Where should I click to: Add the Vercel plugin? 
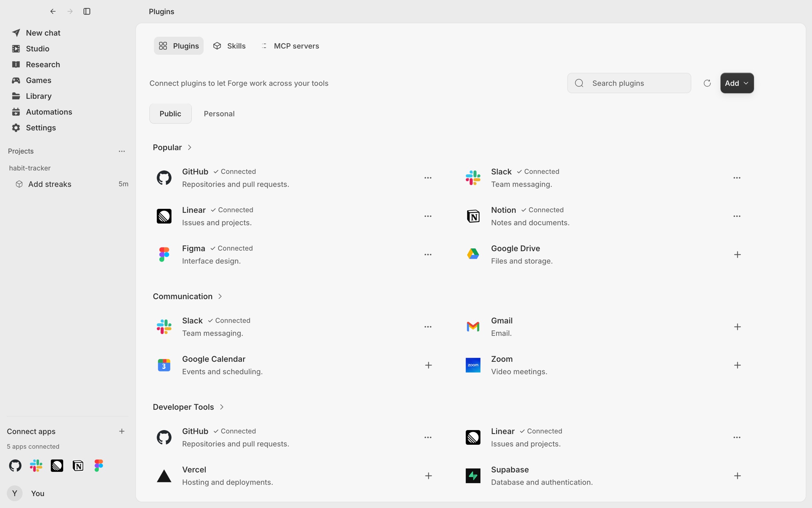tap(428, 476)
